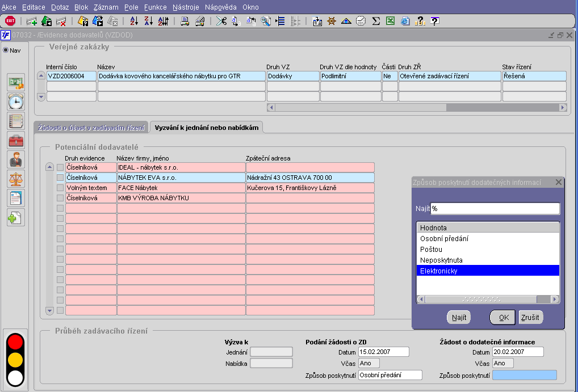
Task: Click the pyramid toolbar icon
Action: tap(346, 22)
